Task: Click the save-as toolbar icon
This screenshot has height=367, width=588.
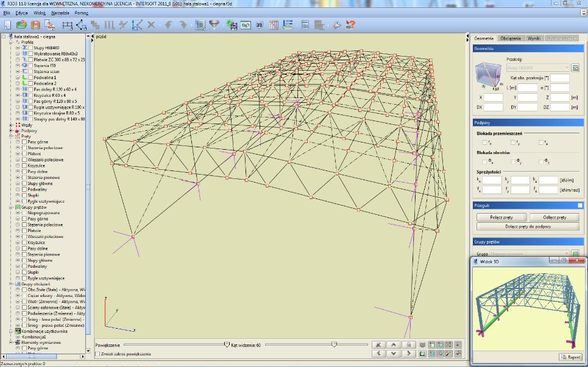Action: tap(49, 25)
